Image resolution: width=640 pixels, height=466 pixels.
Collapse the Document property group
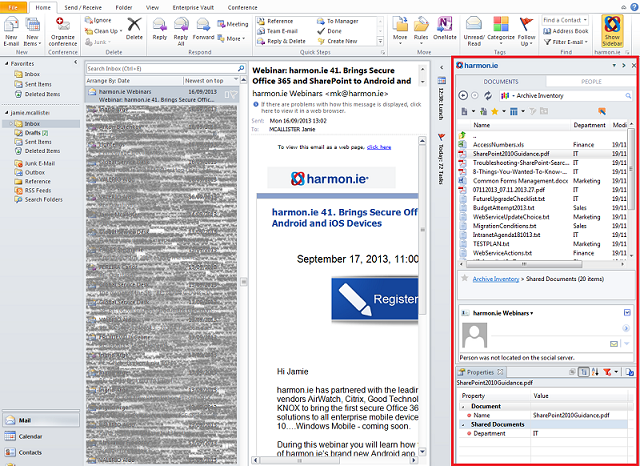click(x=463, y=406)
